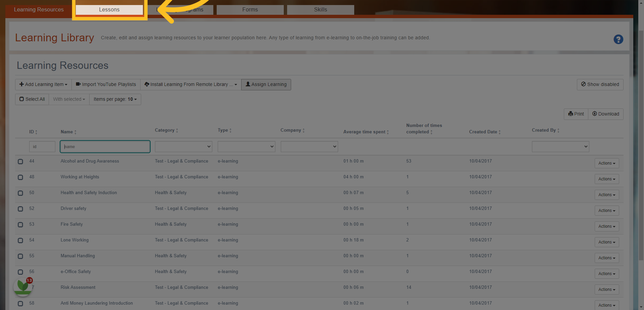Sort by Category column arrows
The height and width of the screenshot is (310, 644).
coord(177,130)
